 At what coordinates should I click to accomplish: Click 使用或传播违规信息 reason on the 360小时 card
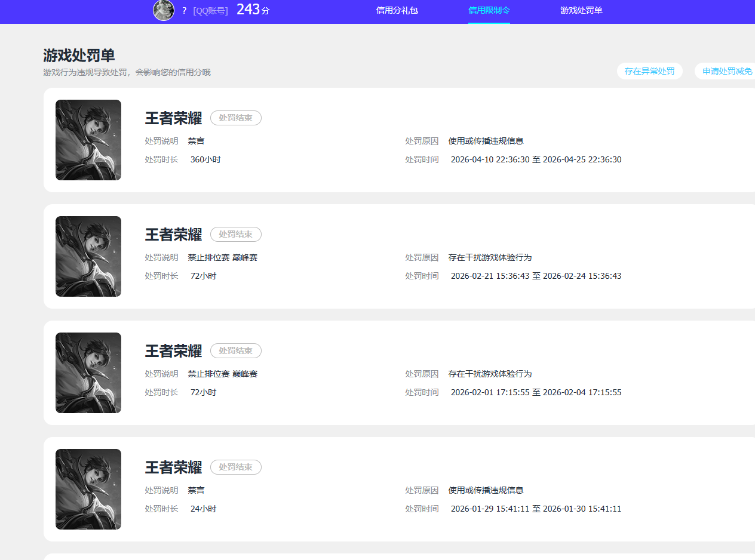tap(486, 141)
